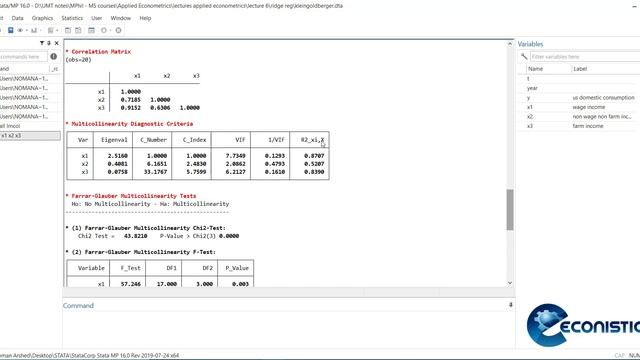Click the 1/VIF column header cell

tap(270, 140)
